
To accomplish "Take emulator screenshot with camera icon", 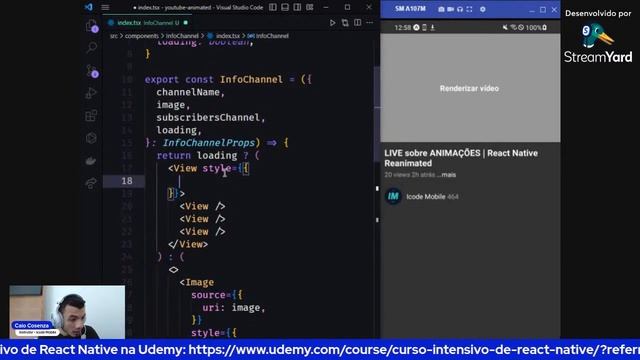I will coord(441,9).
